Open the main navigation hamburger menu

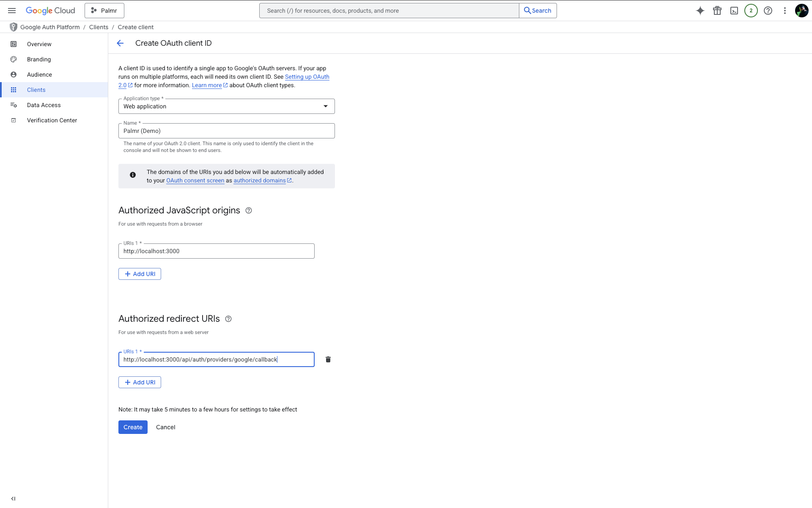(12, 11)
